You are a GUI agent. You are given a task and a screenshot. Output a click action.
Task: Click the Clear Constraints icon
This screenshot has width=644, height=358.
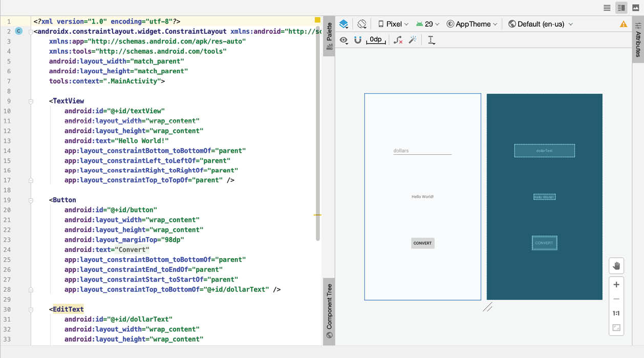[398, 40]
